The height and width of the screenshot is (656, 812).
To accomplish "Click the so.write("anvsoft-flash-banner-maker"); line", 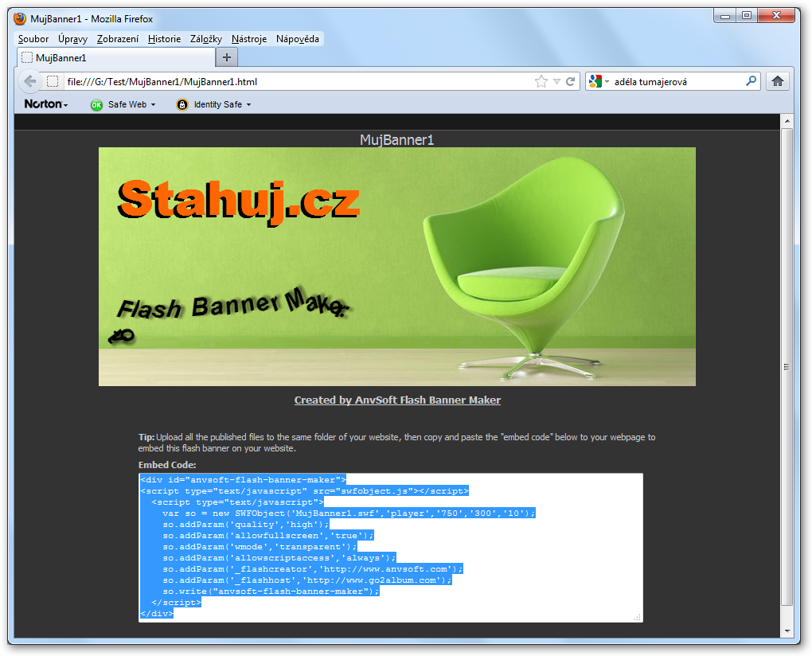I will pyautogui.click(x=271, y=592).
